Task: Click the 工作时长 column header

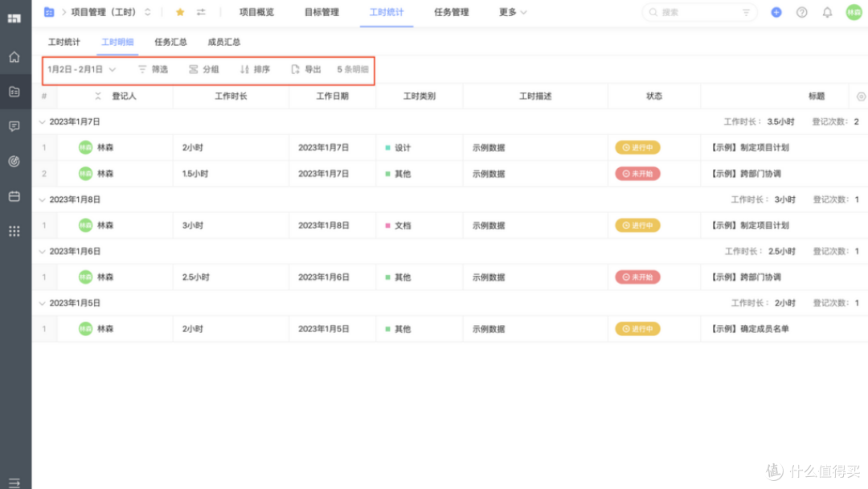Action: 231,97
